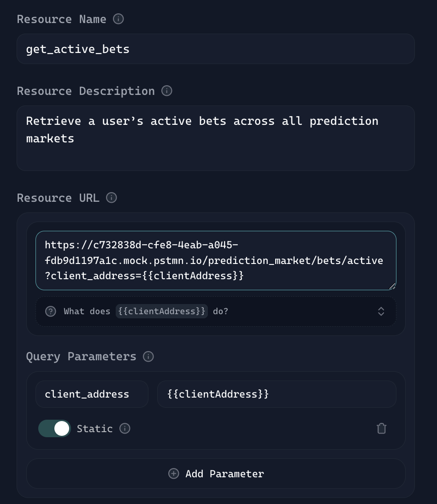This screenshot has width=437, height=504.
Task: Open the Resource URL info tooltip icon
Action: point(112,198)
